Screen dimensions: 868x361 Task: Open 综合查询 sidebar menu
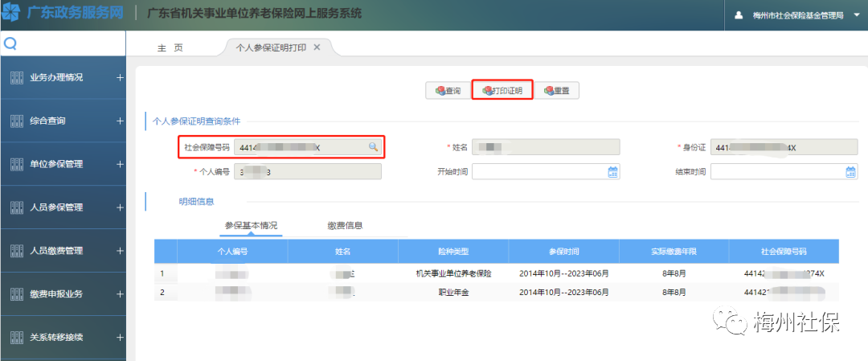tap(63, 121)
